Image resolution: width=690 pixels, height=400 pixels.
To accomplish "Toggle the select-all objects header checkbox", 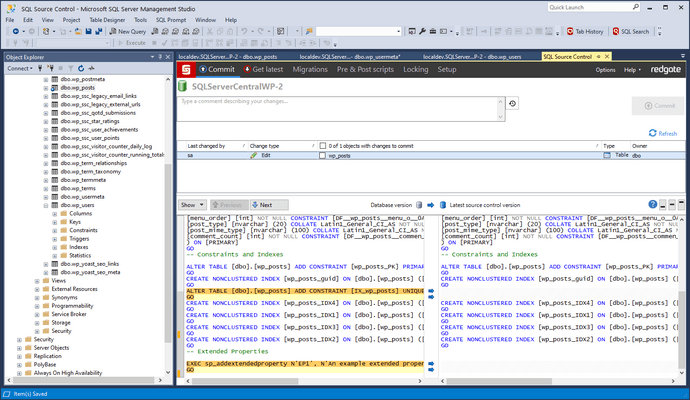I will click(x=322, y=146).
